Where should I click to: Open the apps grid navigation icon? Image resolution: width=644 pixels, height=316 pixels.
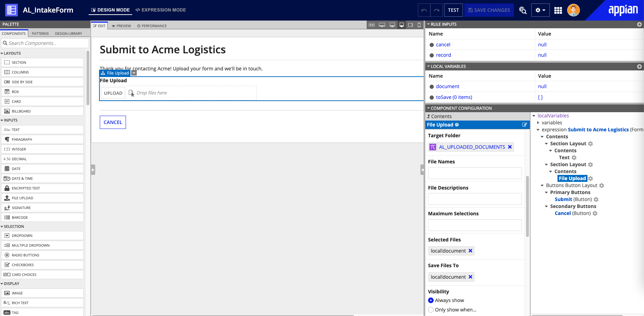(558, 10)
